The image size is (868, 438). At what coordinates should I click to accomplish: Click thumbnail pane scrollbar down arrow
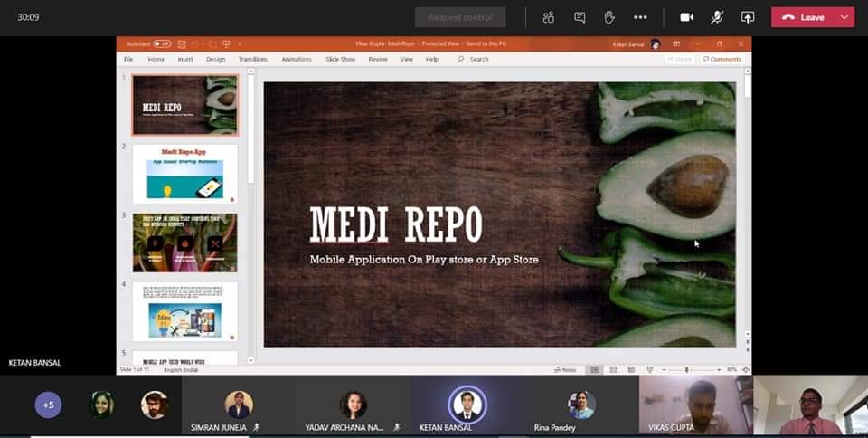250,360
